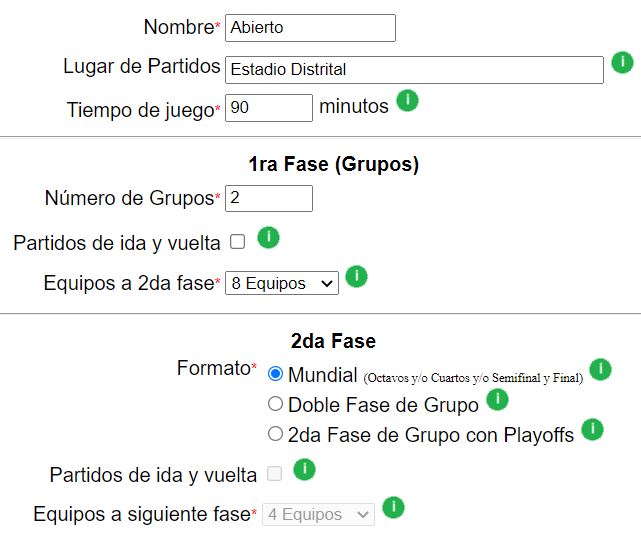Show info for Doble Fase de Grupo

tap(497, 399)
